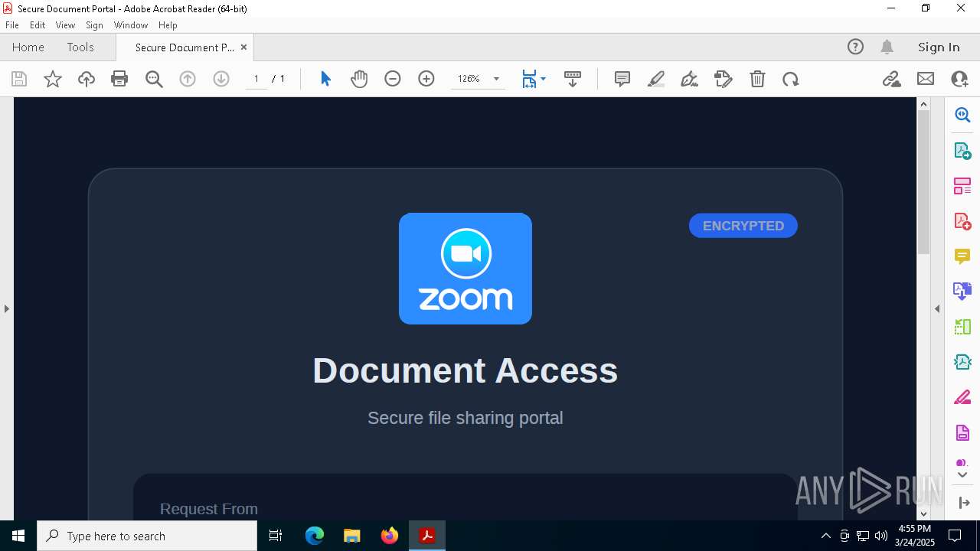This screenshot has height=551, width=980.
Task: Expand the zoom level dropdown
Action: 496,79
